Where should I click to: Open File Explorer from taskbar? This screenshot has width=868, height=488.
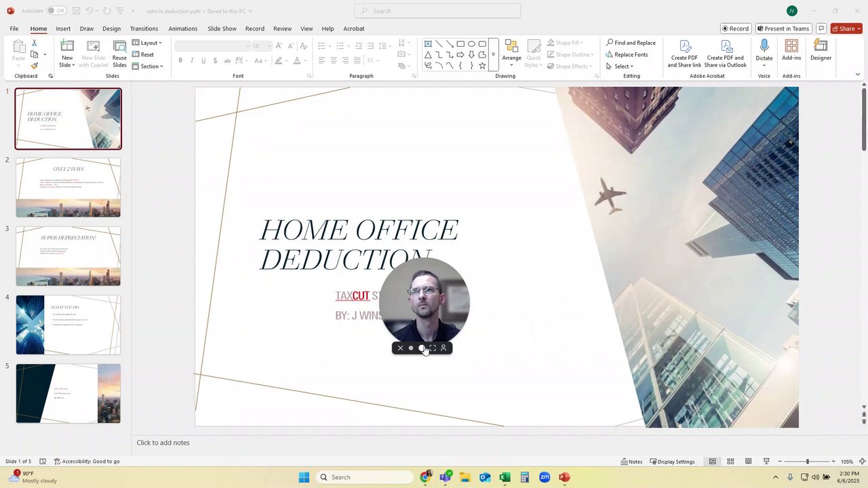click(465, 477)
